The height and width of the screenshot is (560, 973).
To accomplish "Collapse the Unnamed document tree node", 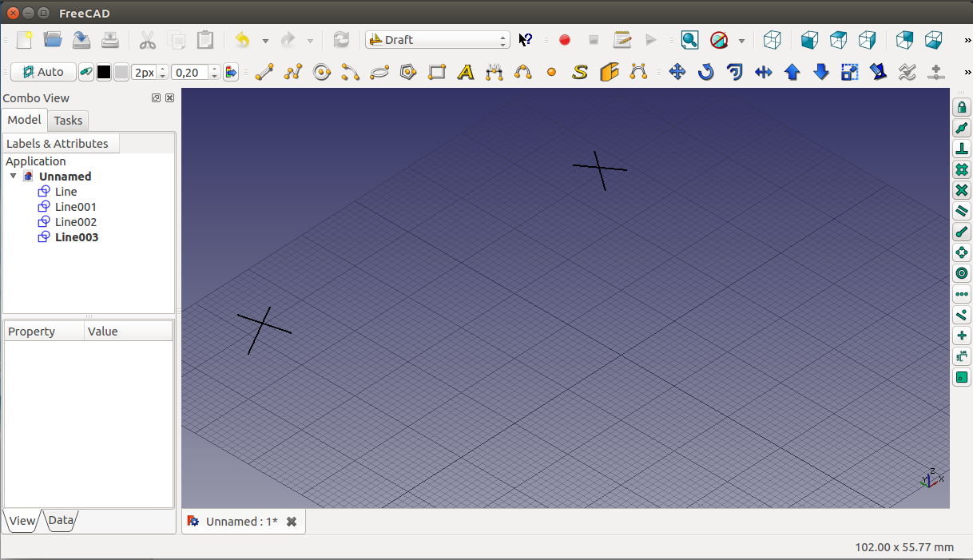I will pyautogui.click(x=13, y=177).
